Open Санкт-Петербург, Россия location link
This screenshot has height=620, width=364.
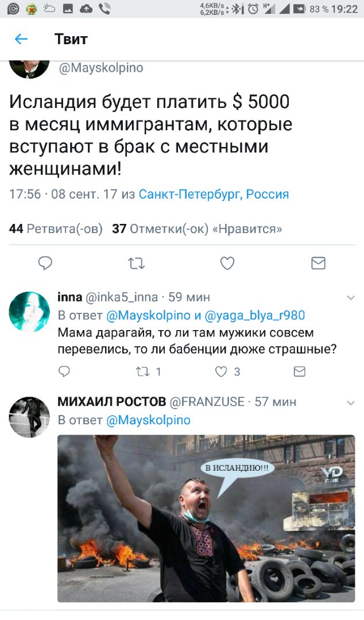[214, 194]
